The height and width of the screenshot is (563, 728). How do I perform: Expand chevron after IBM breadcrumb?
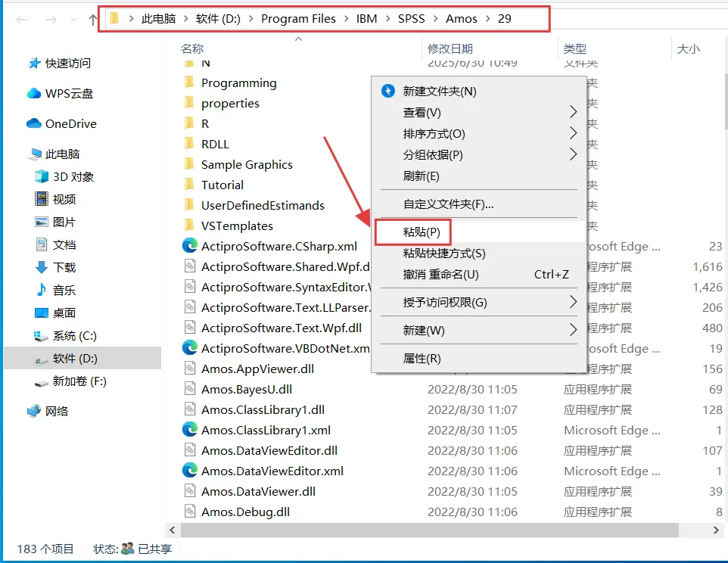pyautogui.click(x=387, y=19)
